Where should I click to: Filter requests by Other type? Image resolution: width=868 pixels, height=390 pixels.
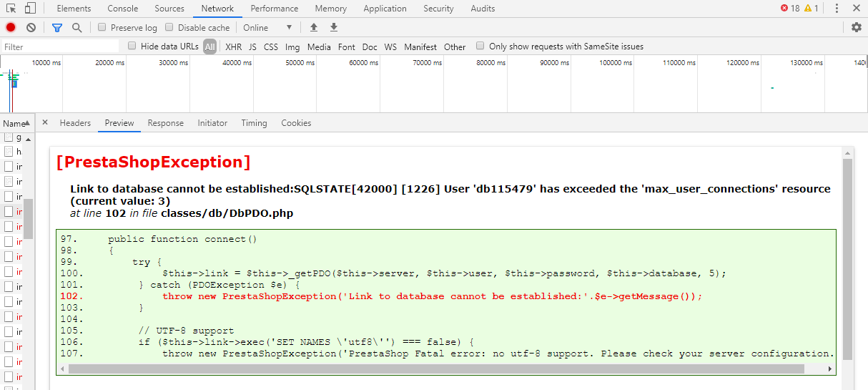click(455, 47)
